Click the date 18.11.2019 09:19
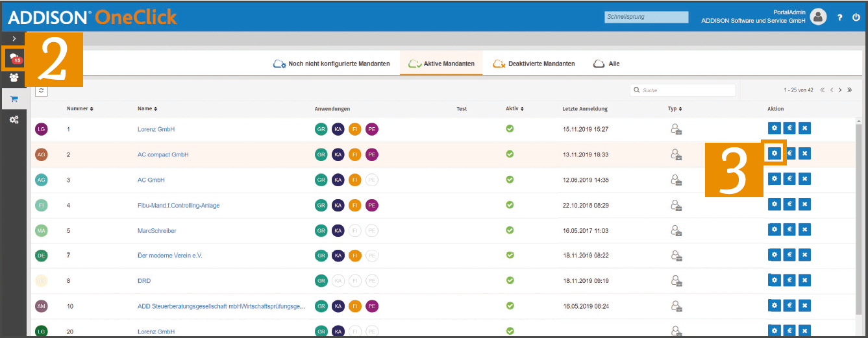The image size is (868, 338). (586, 281)
